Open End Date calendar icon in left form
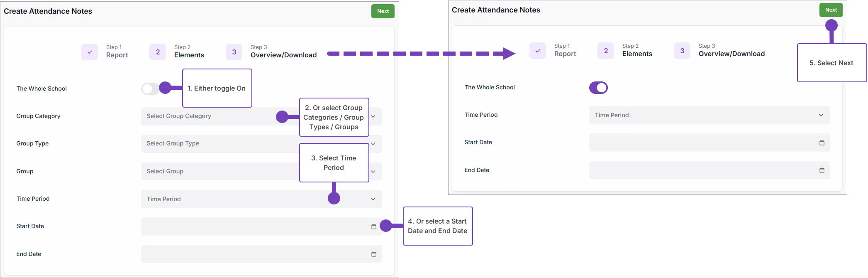 (x=373, y=254)
